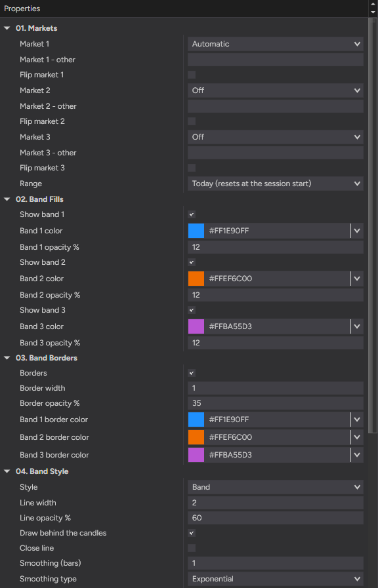
Task: Enable the Close line checkbox
Action: [x=192, y=548]
